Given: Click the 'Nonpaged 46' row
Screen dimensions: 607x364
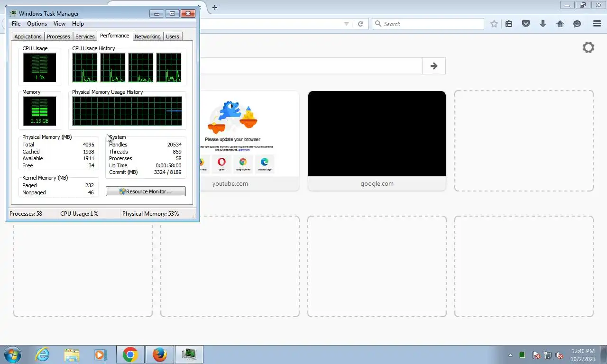Looking at the screenshot, I should [58, 192].
